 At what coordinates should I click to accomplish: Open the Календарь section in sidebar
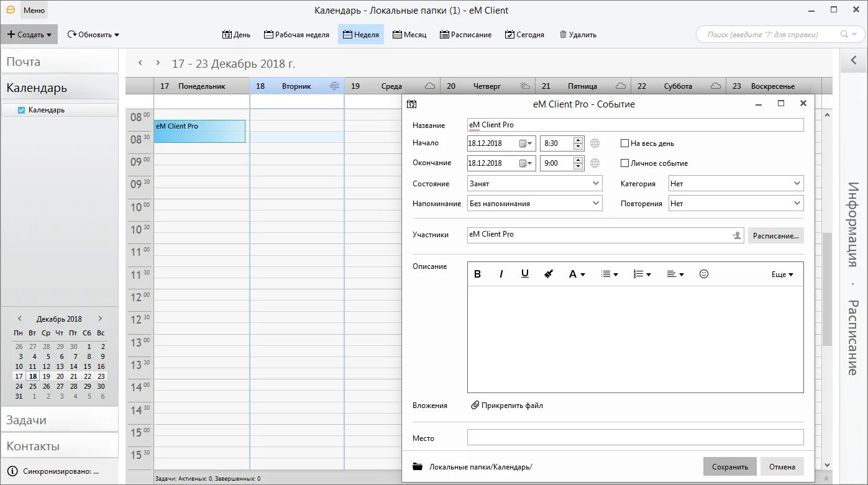coord(59,88)
